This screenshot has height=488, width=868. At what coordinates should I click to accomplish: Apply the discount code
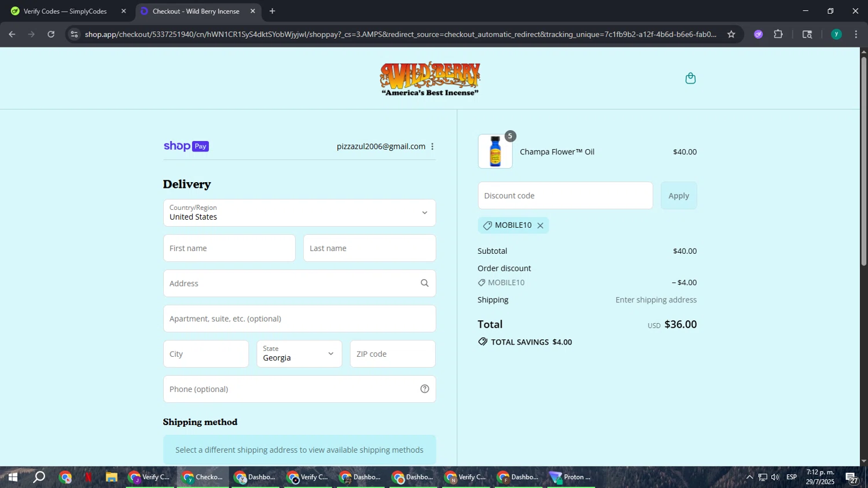679,195
